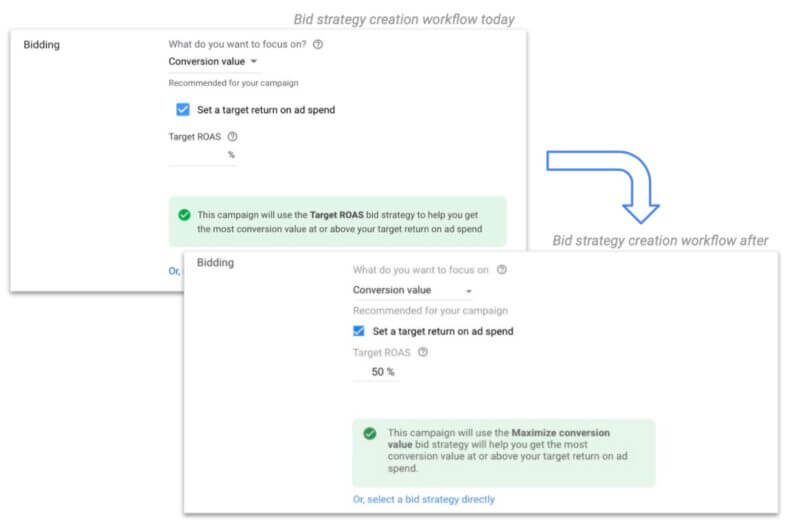Viewport: 800px width, 531px height.
Task: Click help icon beside top focus question
Action: pos(318,44)
